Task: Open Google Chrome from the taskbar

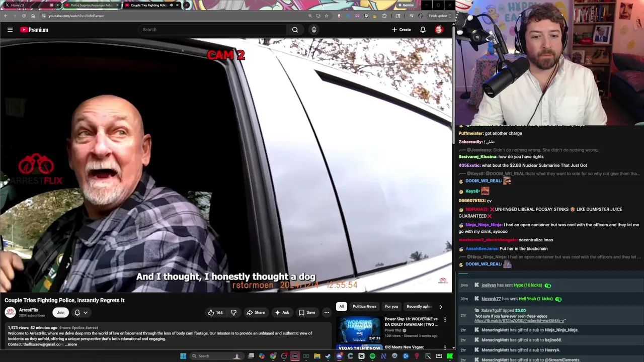Action: 273,356
